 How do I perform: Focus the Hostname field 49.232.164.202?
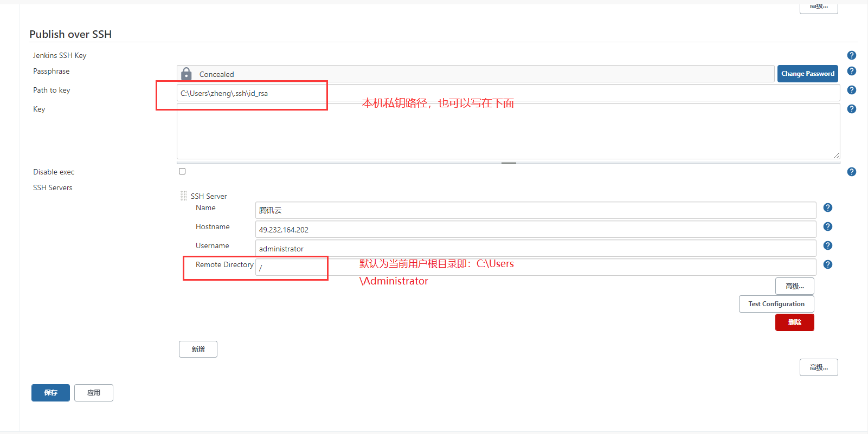(x=536, y=229)
